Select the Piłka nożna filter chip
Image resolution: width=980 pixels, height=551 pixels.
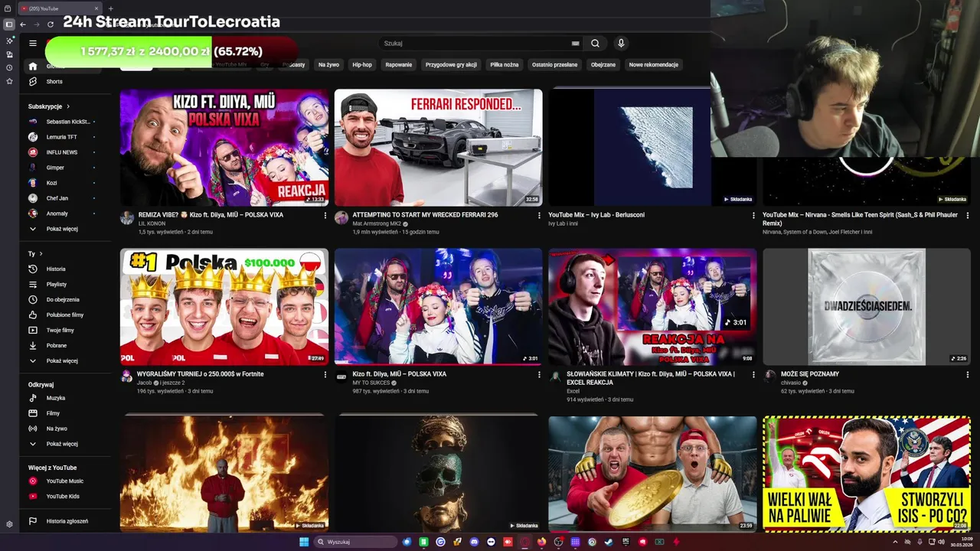point(505,65)
